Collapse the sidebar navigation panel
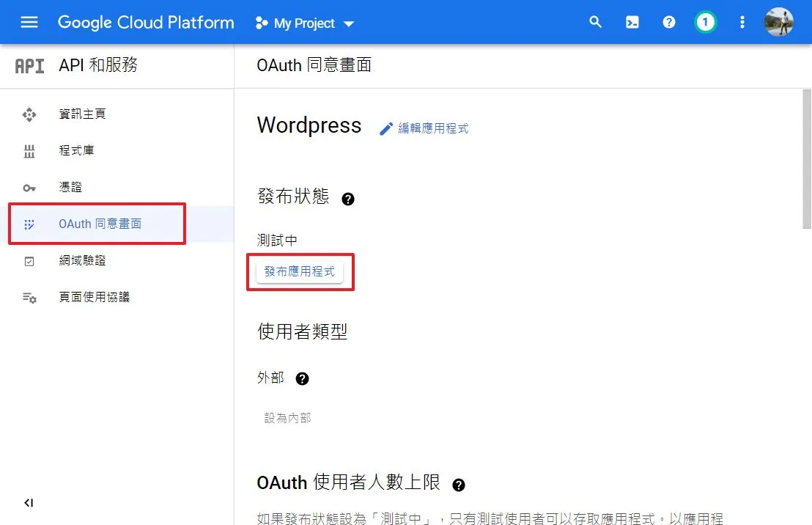812x525 pixels. click(x=29, y=503)
